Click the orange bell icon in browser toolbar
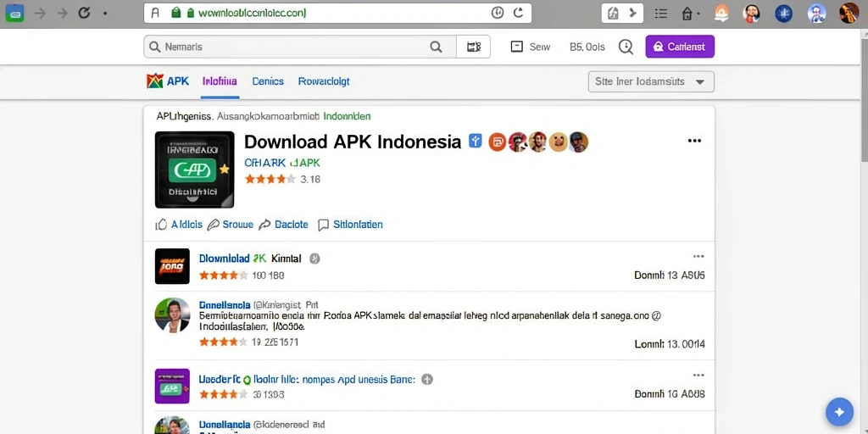 pyautogui.click(x=721, y=14)
